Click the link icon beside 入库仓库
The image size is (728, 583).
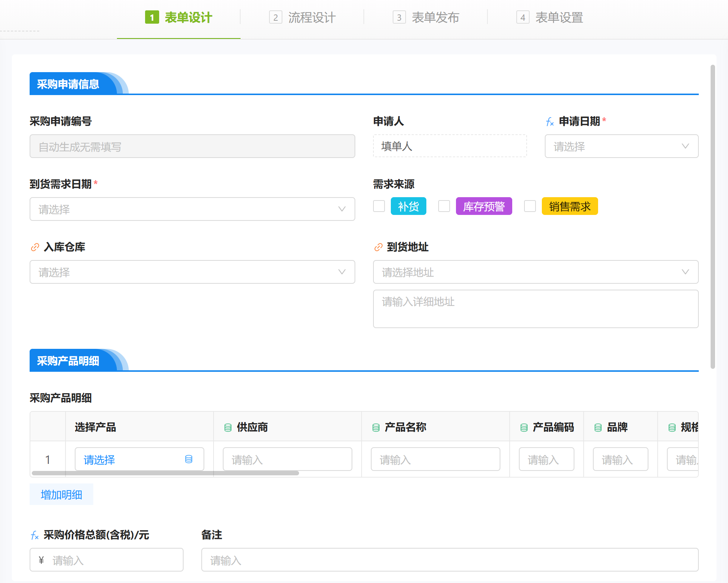pyautogui.click(x=35, y=247)
